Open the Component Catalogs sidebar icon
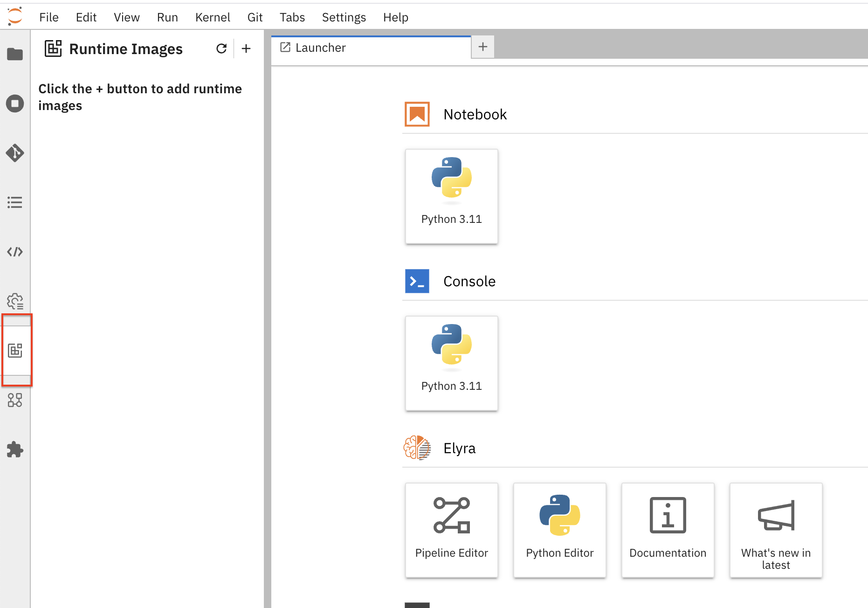 pyautogui.click(x=15, y=400)
